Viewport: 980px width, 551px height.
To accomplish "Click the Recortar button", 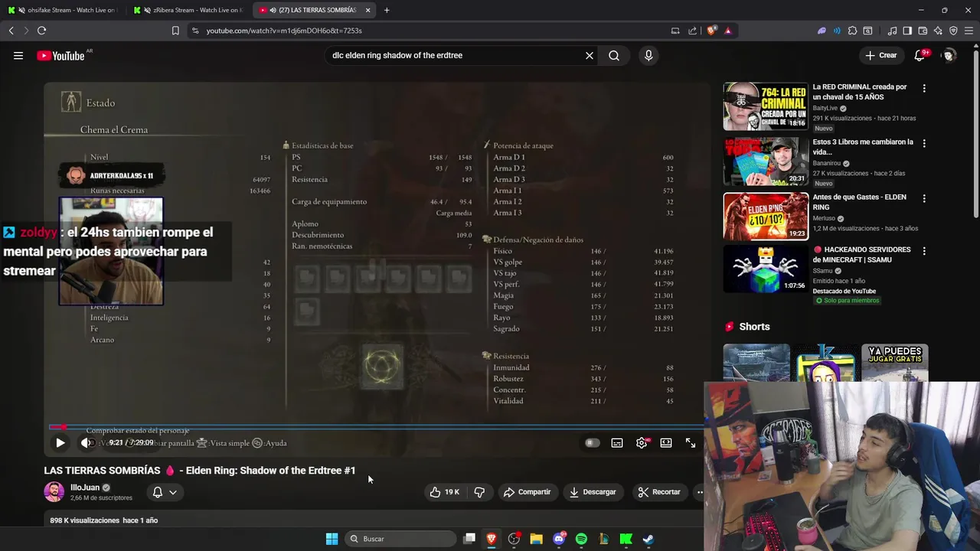I will click(659, 492).
